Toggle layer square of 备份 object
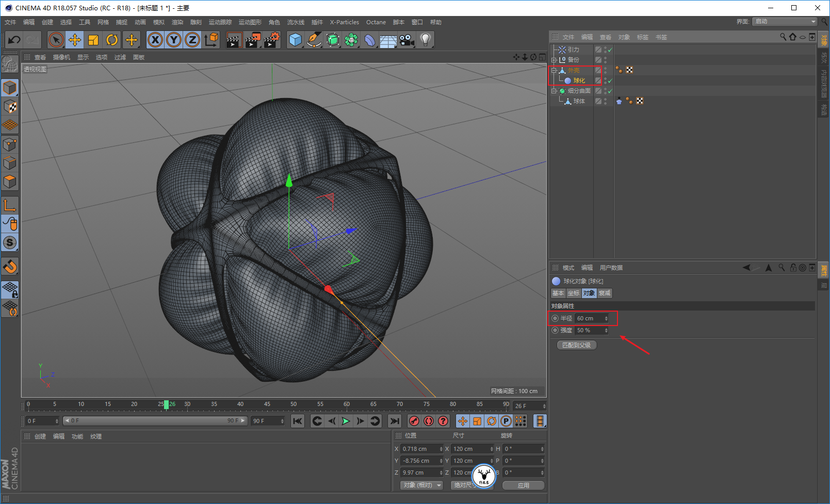 [x=598, y=60]
